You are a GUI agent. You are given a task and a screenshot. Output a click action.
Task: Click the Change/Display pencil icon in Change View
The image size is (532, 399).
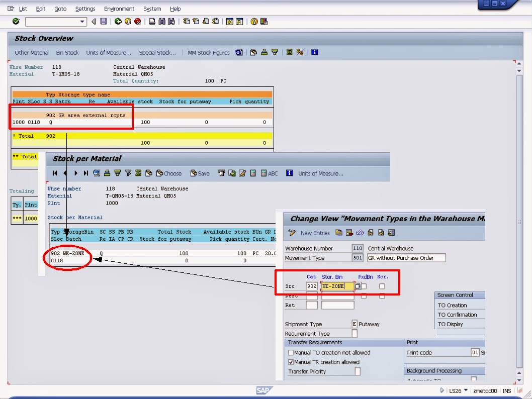coord(292,233)
